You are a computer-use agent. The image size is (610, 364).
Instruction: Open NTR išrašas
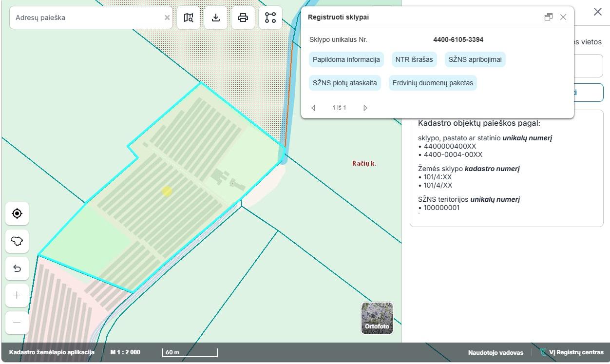(x=414, y=59)
